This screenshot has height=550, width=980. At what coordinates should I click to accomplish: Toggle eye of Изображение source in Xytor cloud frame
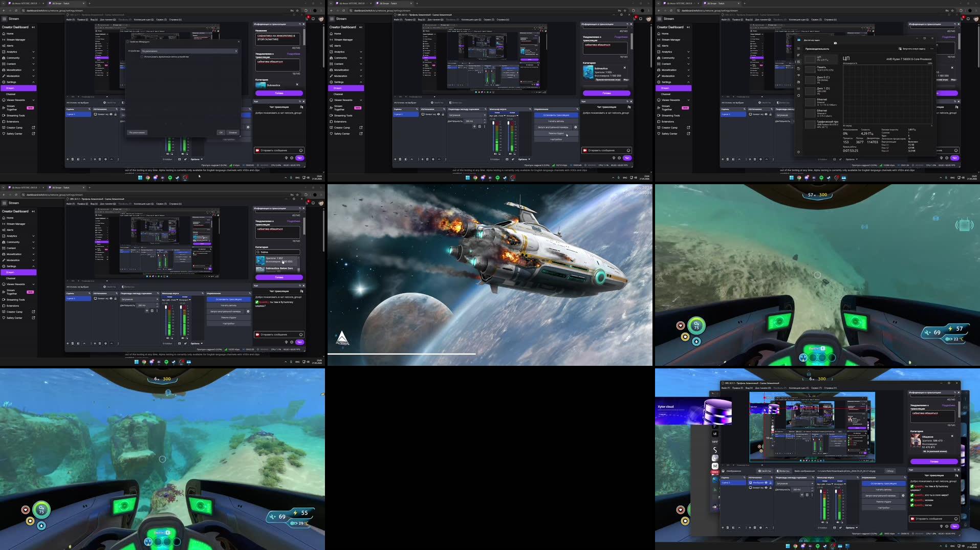click(x=766, y=482)
